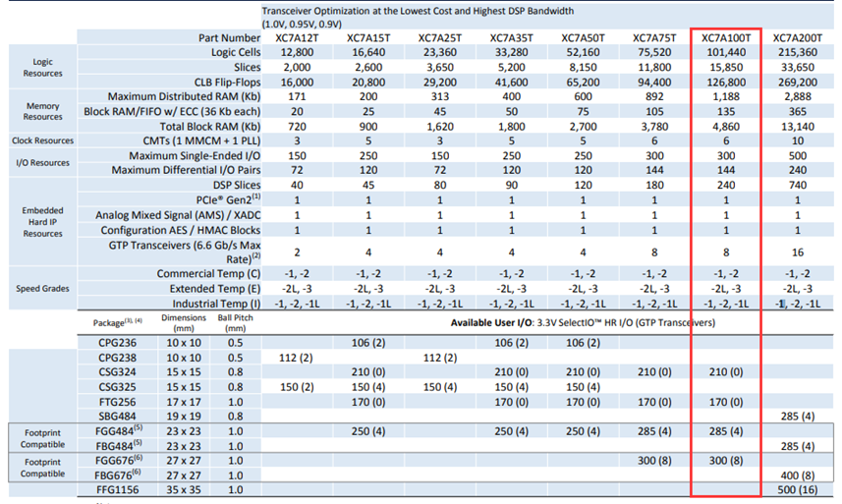Click the Speed Grades category cell

(x=42, y=289)
